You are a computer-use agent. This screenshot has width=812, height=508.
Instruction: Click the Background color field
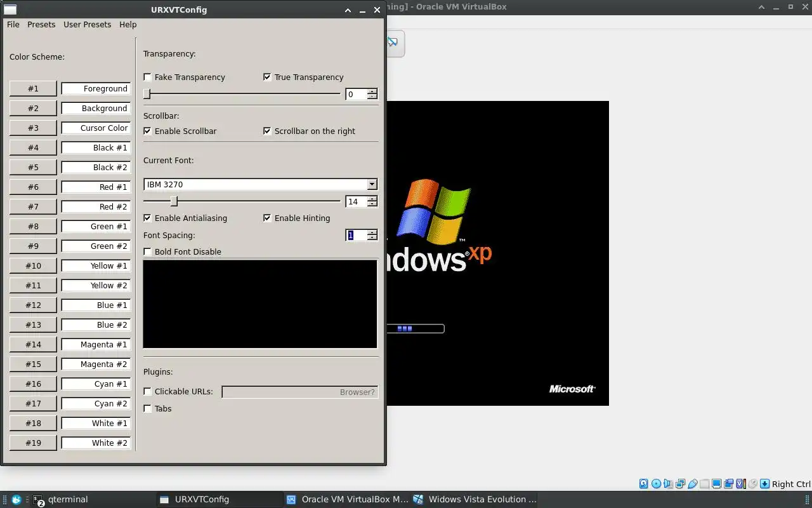[x=96, y=108]
